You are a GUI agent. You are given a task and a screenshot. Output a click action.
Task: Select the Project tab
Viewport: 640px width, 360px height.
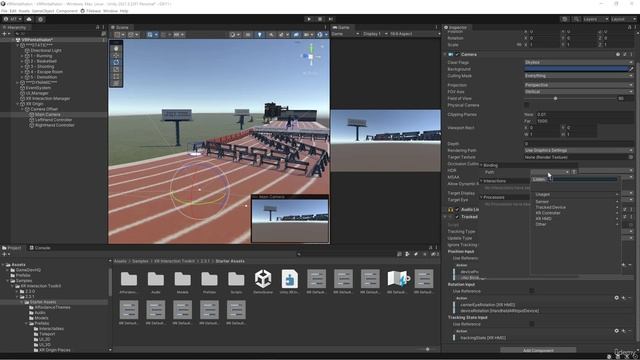12,248
